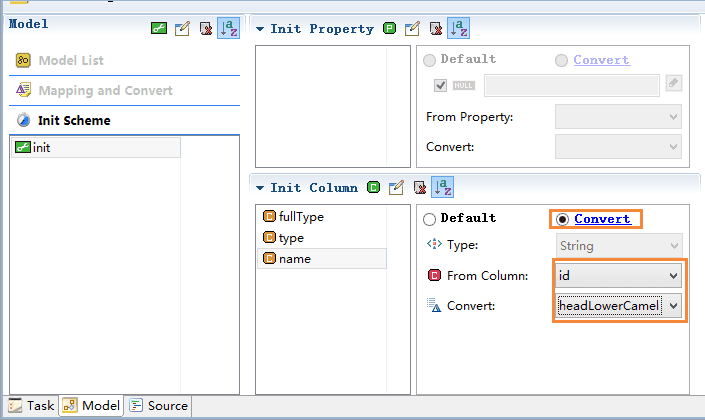Click the edit icon in Model header
The image size is (705, 420).
point(183,28)
